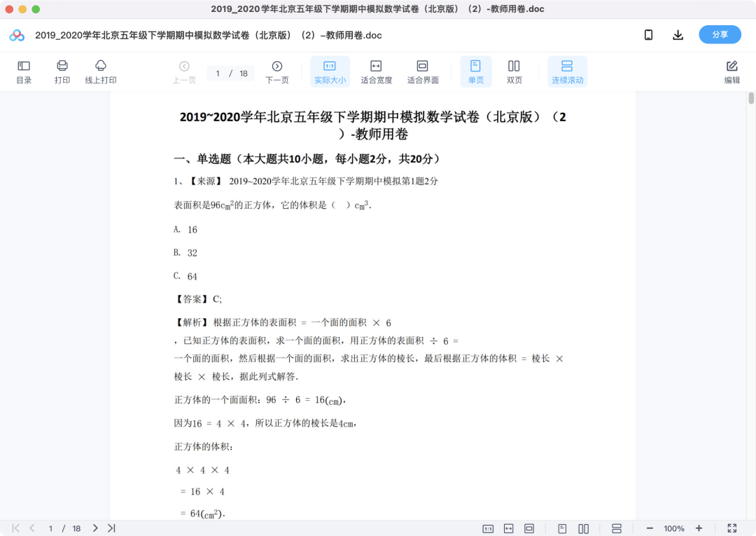Select 适合宽度 fit width

(x=376, y=72)
